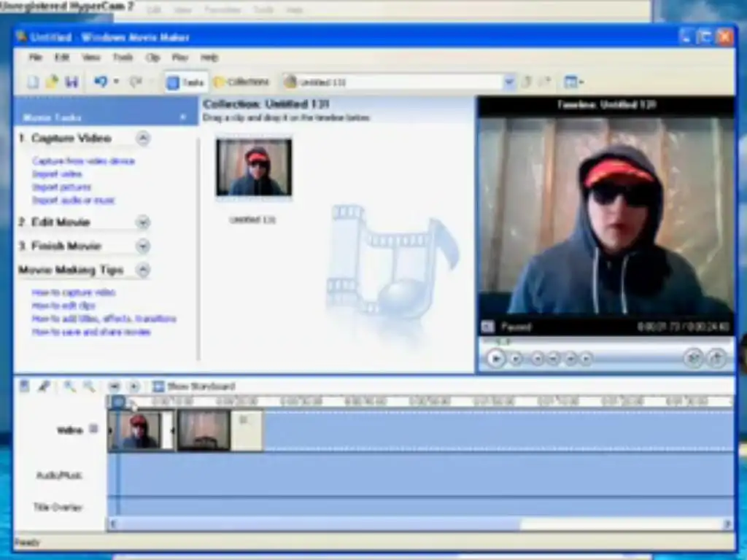Click the preview monitor seek bar
Screen dimensions: 747x560
(606, 341)
